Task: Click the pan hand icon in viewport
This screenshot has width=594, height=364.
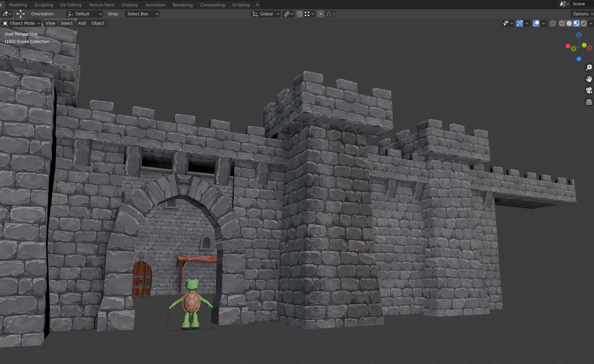Action: pos(589,79)
